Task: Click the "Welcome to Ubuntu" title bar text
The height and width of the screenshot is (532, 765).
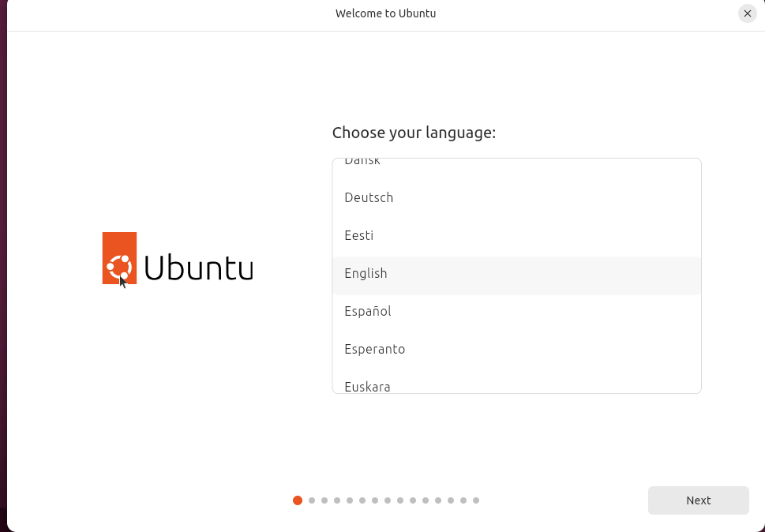Action: pyautogui.click(x=385, y=13)
